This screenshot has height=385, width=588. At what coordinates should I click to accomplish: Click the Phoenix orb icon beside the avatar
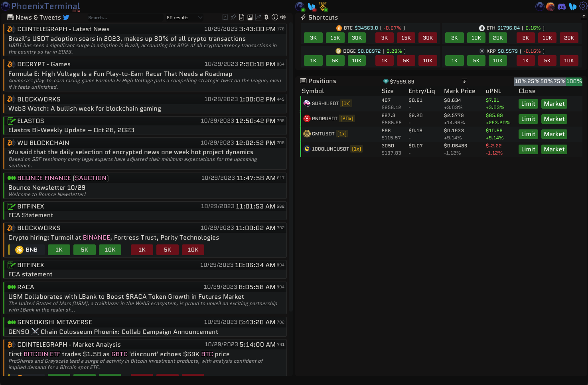540,6
